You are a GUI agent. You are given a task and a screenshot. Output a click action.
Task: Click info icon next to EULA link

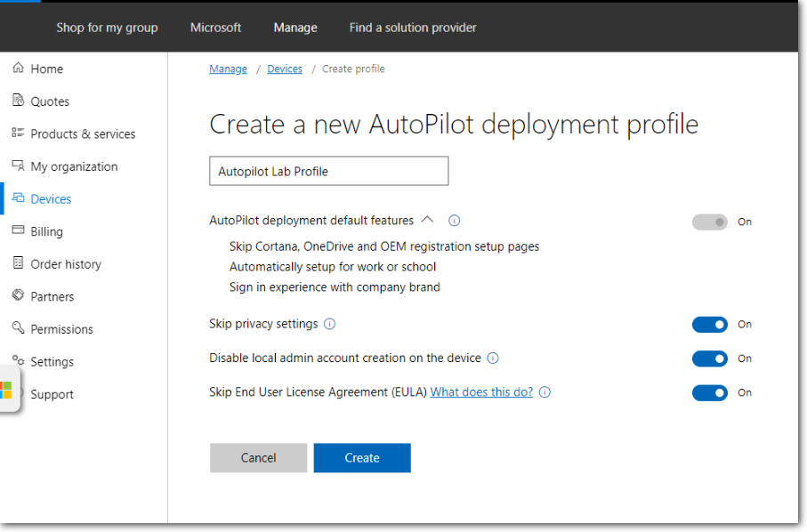pyautogui.click(x=545, y=392)
